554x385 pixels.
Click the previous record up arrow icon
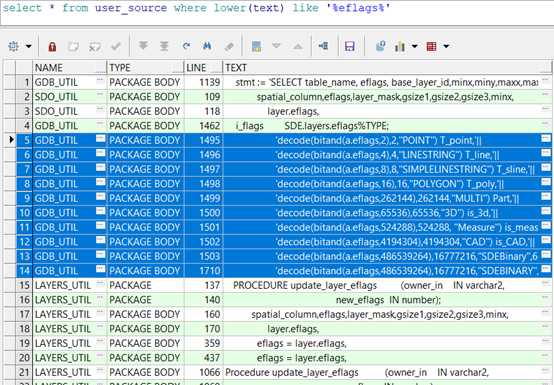[x=298, y=46]
